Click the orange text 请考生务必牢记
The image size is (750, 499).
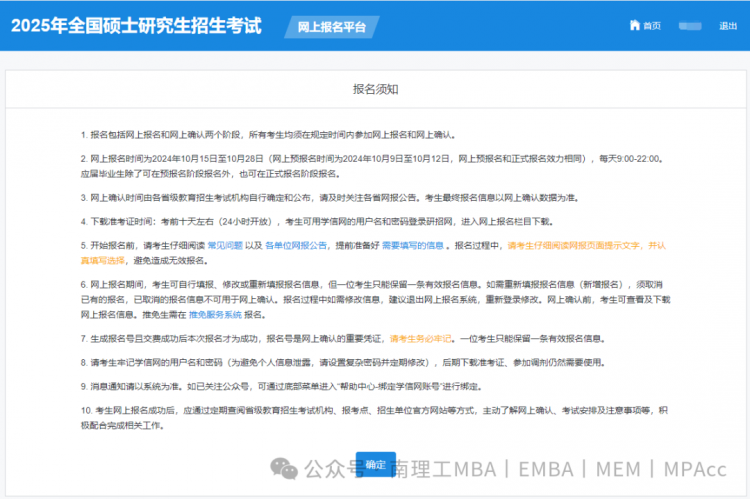point(420,339)
